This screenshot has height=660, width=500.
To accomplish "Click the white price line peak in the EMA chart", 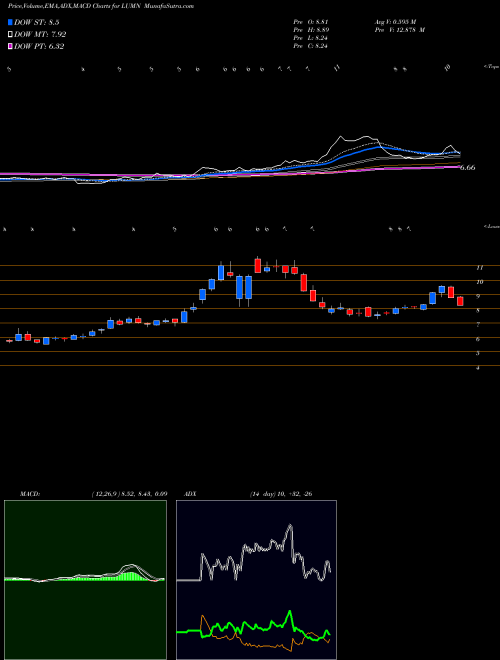I will pyautogui.click(x=341, y=137).
